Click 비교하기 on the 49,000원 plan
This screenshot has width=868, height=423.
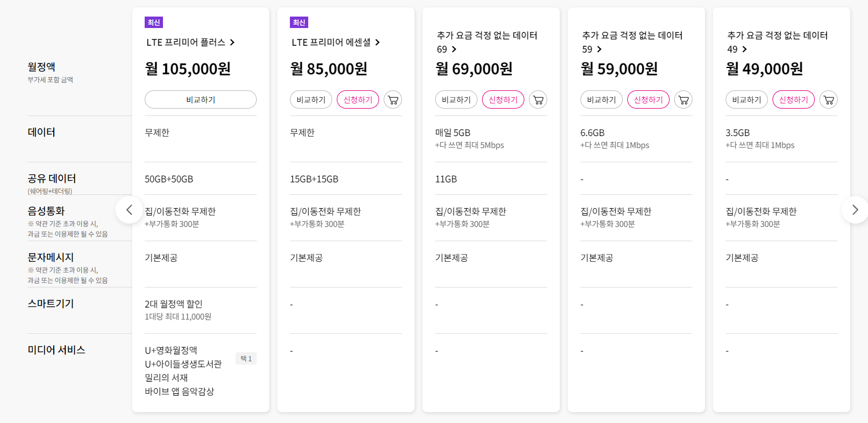(x=747, y=99)
